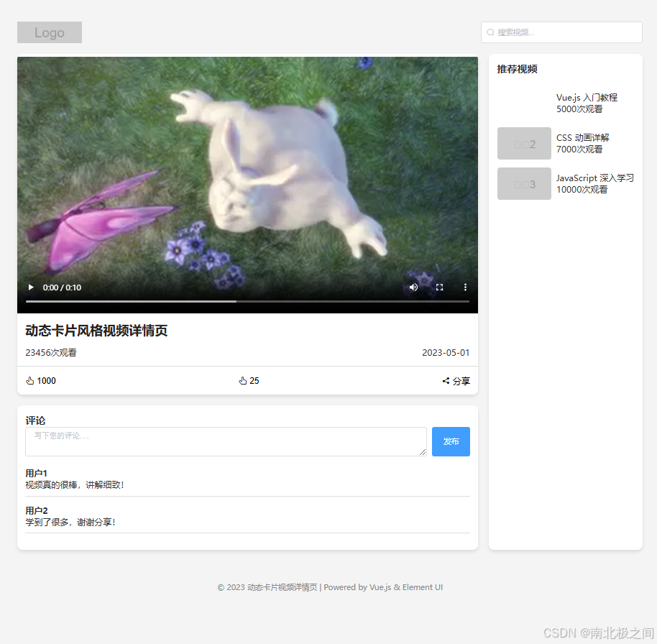Click the 评论 section heading
The width and height of the screenshot is (657, 644).
click(x=35, y=420)
